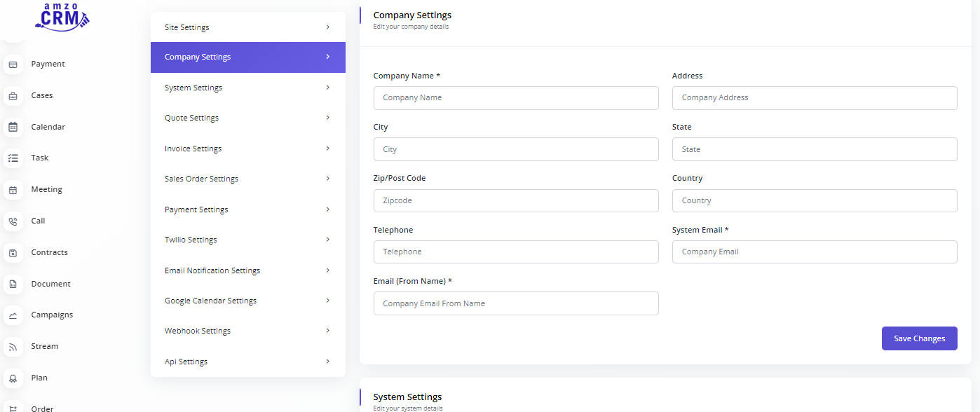Click the Contracts sidebar icon
This screenshot has height=412, width=980.
tap(13, 253)
